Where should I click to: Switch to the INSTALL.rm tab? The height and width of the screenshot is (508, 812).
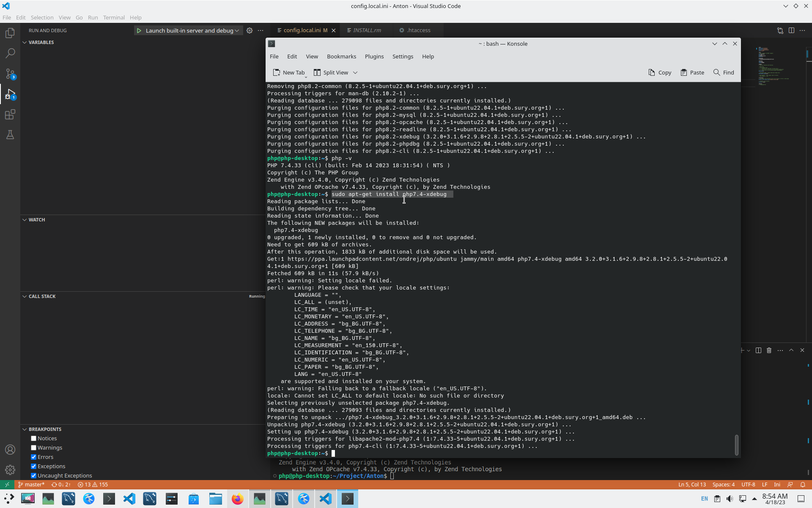(367, 30)
